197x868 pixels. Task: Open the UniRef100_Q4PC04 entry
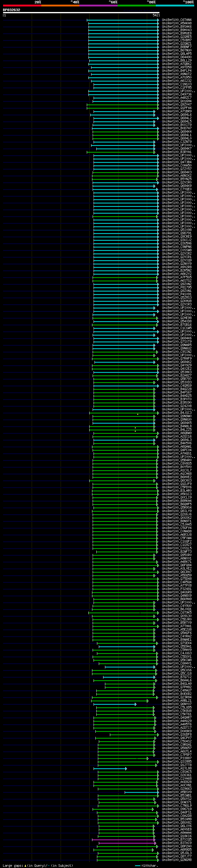coord(177,450)
